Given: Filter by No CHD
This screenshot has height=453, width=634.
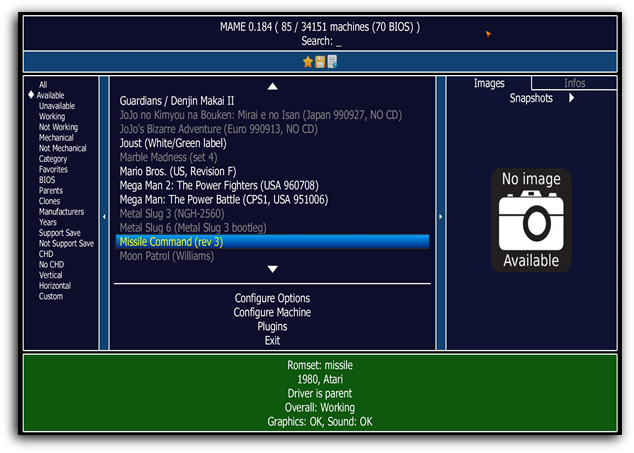Looking at the screenshot, I should click(51, 265).
